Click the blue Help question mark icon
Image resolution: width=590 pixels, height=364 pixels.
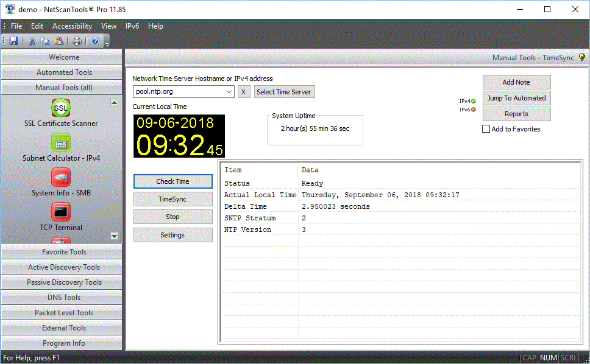click(x=95, y=41)
